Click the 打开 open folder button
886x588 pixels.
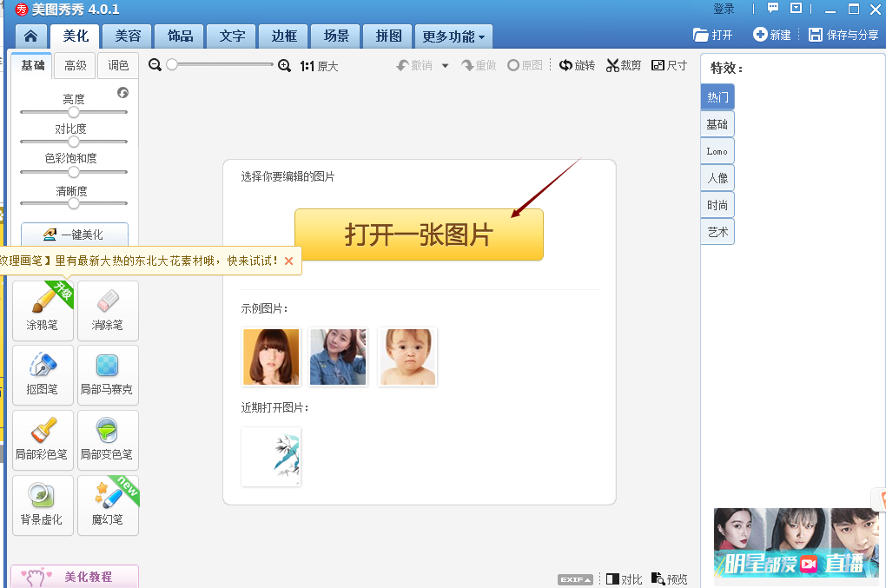coord(713,35)
